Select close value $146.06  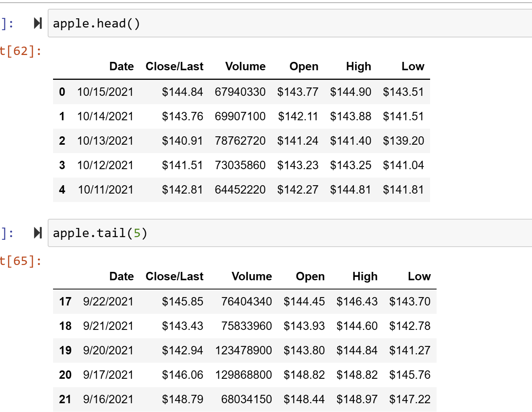(x=182, y=375)
